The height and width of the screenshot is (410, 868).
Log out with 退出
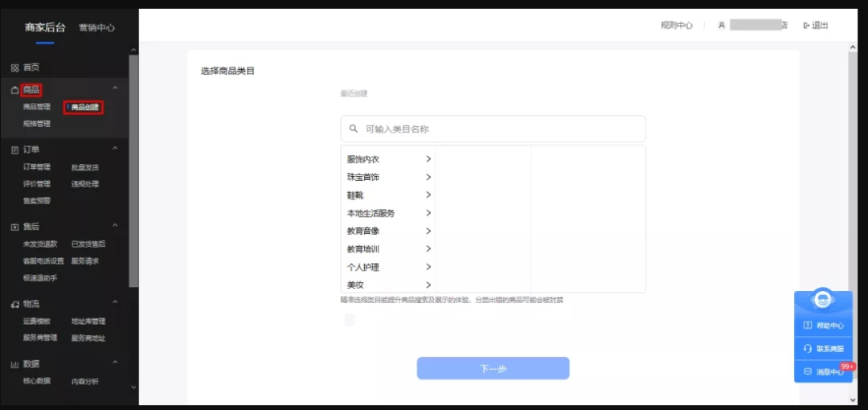[x=816, y=26]
